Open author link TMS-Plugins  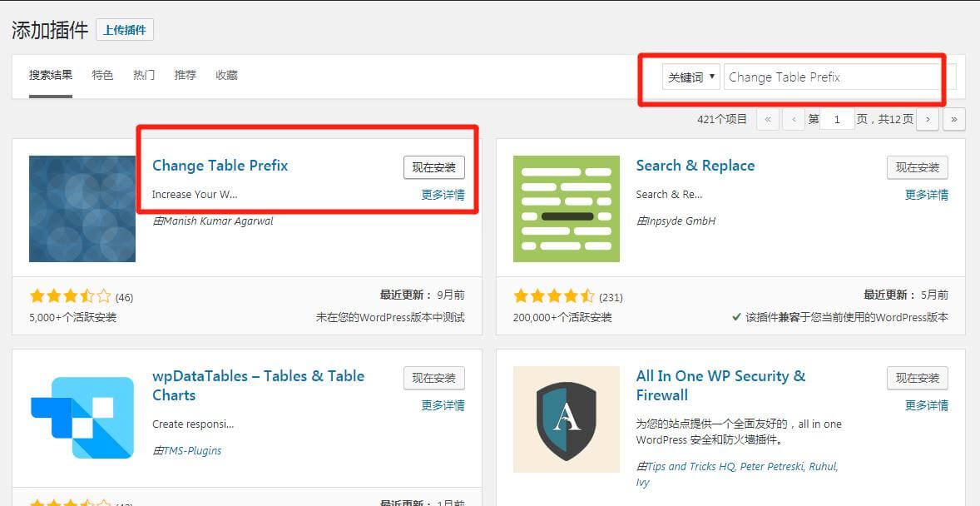point(192,450)
